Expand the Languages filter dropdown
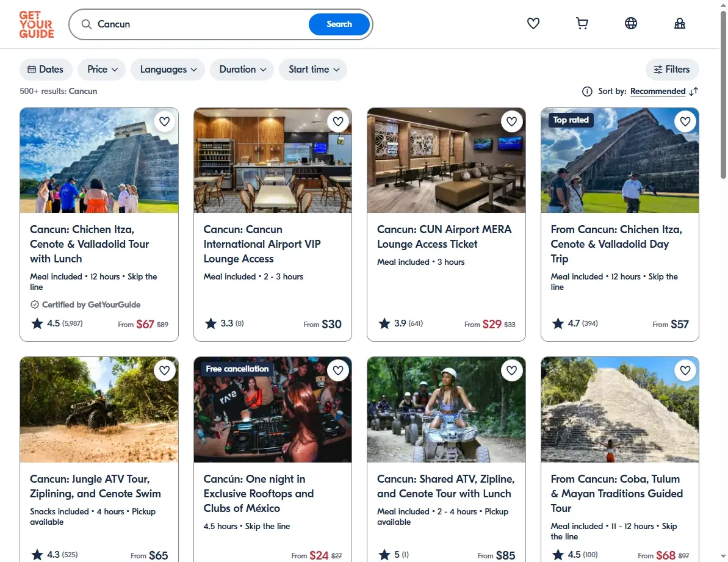The image size is (728, 562). coord(168,69)
